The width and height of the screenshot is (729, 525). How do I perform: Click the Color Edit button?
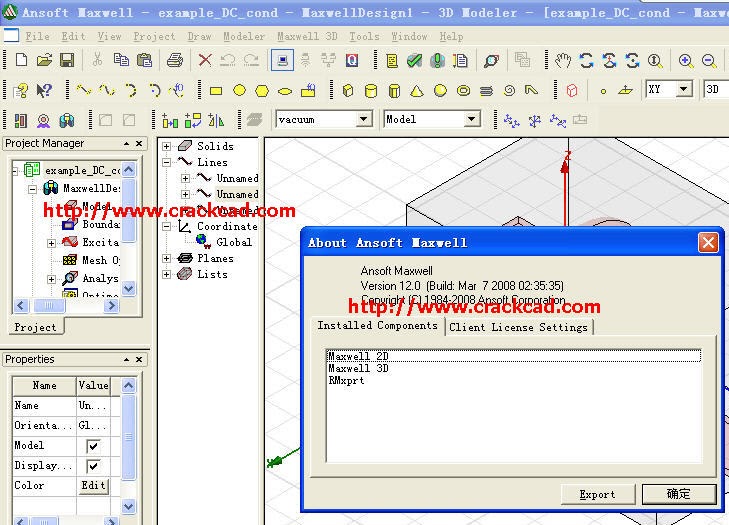pyautogui.click(x=93, y=485)
